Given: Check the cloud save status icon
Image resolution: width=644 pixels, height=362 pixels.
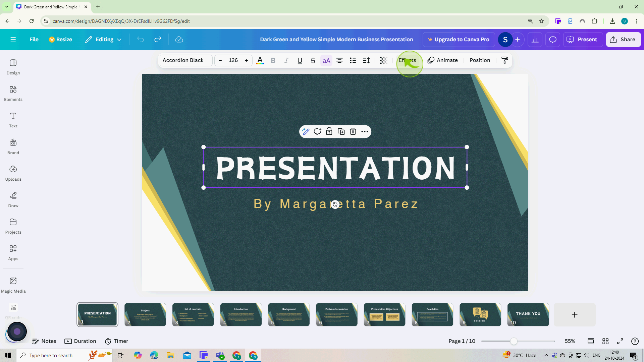Looking at the screenshot, I should click(x=179, y=40).
